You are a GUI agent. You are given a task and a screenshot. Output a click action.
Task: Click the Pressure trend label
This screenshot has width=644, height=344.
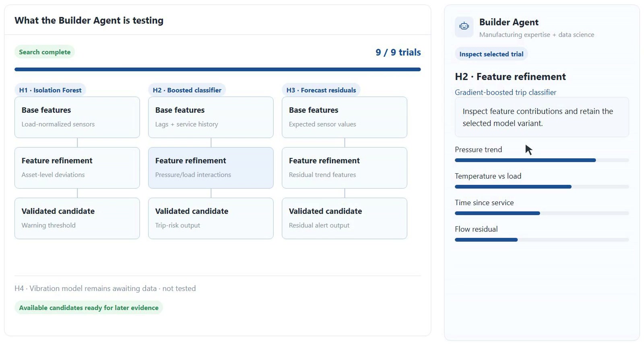point(479,149)
